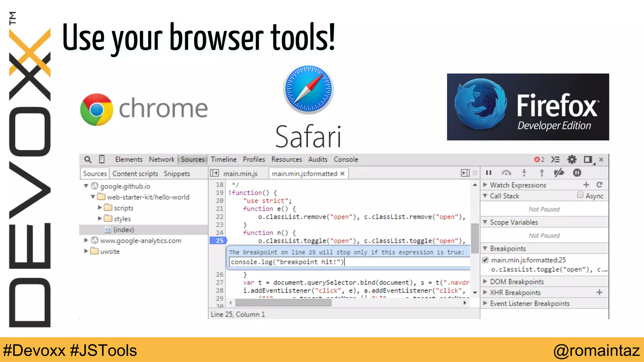
Task: Open DevTools settings gear
Action: point(572,160)
